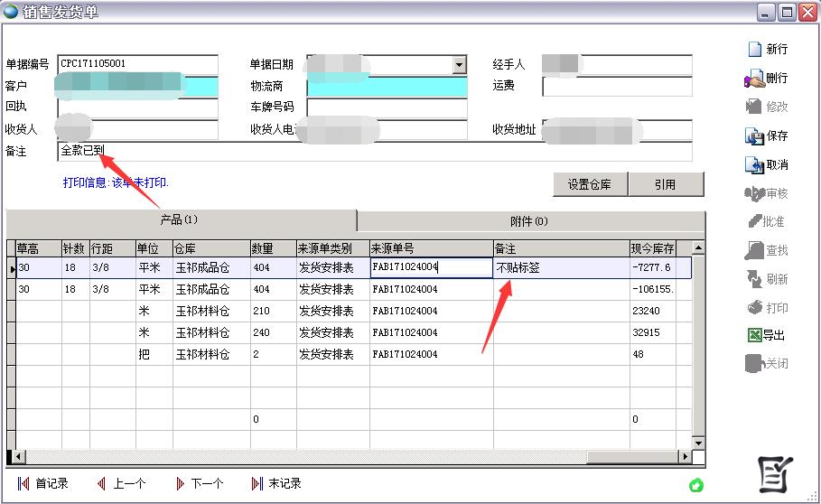
Task: Click the 刷新 (refresh) icon
Action: (x=754, y=279)
